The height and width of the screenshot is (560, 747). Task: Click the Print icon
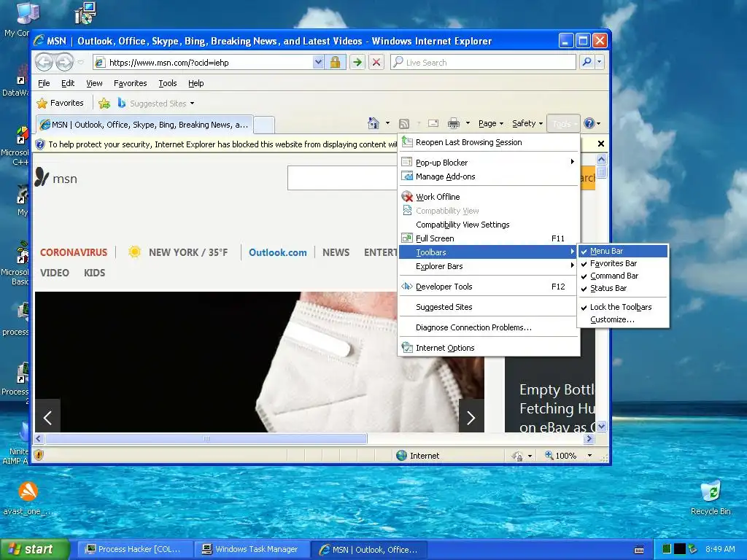(454, 124)
